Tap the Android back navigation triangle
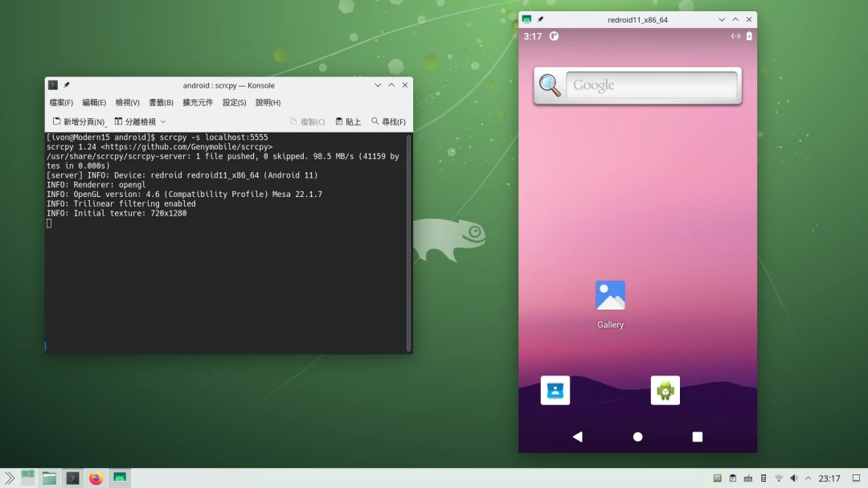The height and width of the screenshot is (488, 868). point(577,437)
